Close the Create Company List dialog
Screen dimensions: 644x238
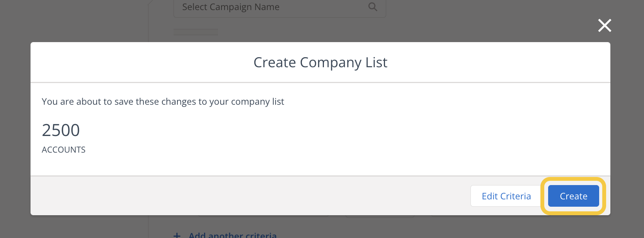(605, 25)
